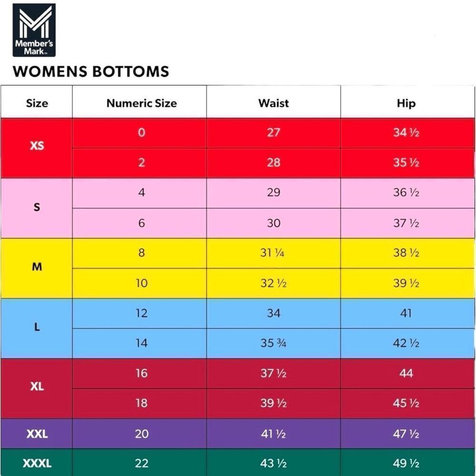This screenshot has width=476, height=476.
Task: Select the XS size cell
Action: pyautogui.click(x=37, y=148)
